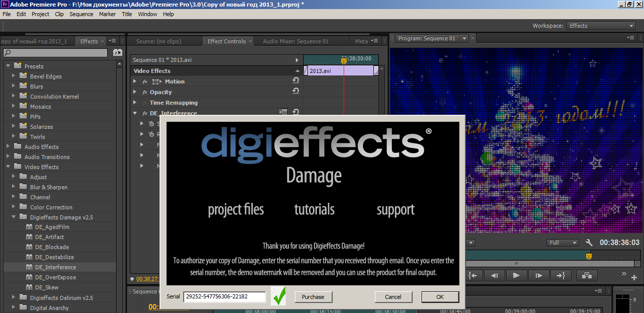
Task: Reset the Motion effect parameters
Action: tap(296, 81)
